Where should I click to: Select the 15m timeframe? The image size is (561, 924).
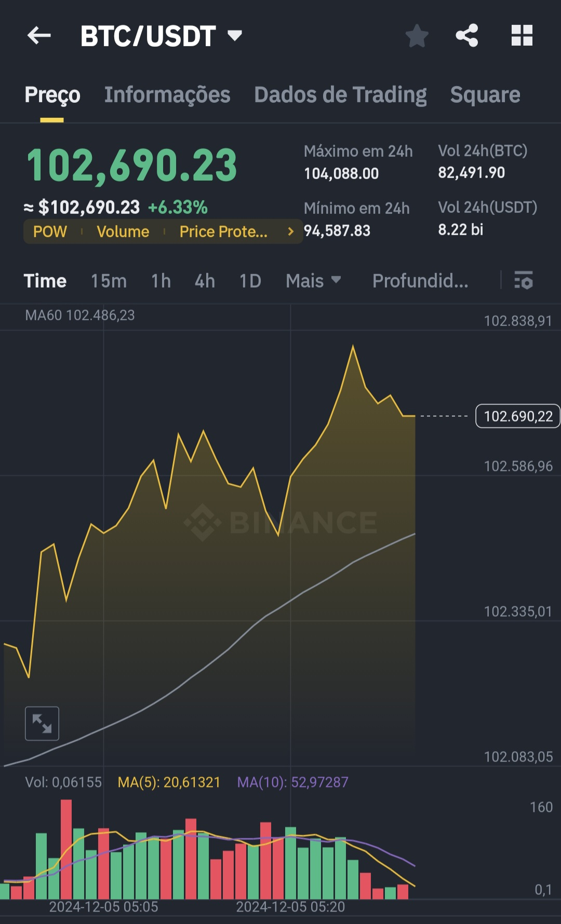click(109, 281)
